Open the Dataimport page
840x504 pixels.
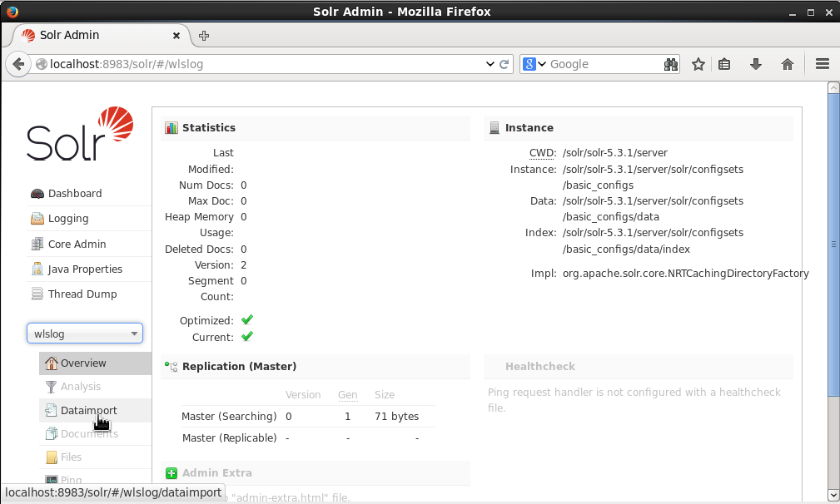[x=88, y=410]
